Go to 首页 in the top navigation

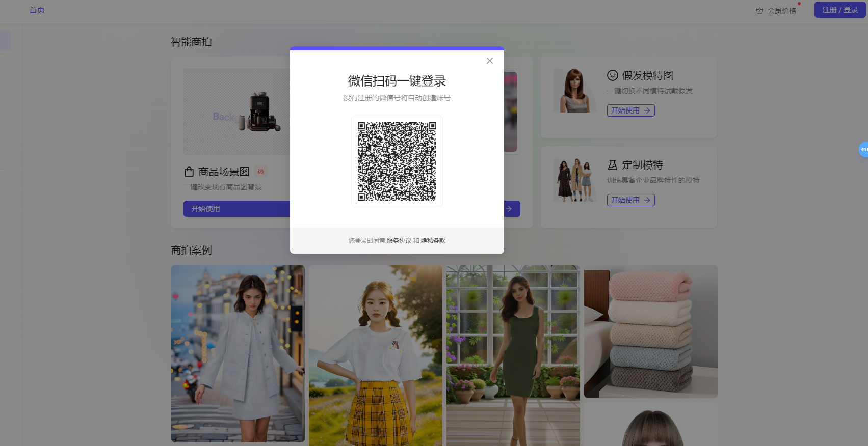37,10
